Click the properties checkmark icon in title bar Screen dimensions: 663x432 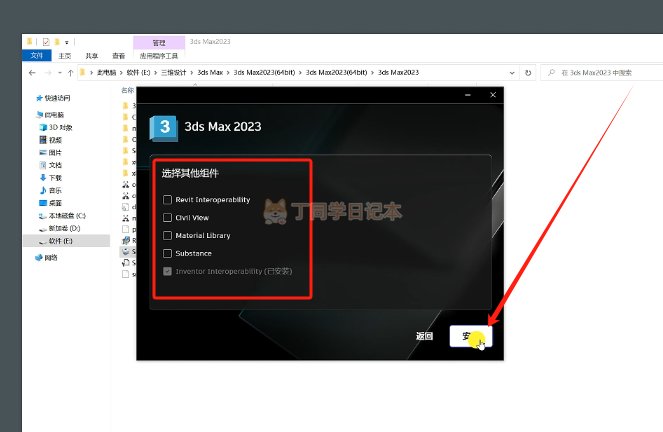tap(46, 42)
